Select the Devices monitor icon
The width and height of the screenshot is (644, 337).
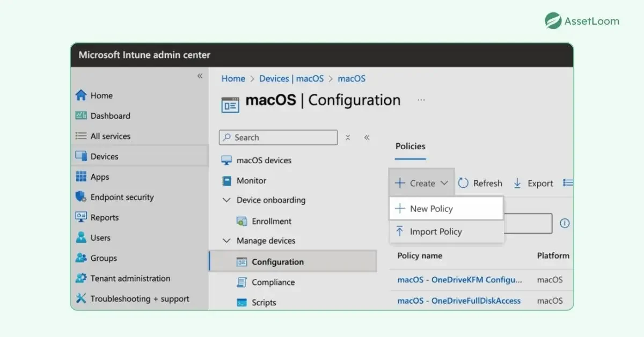click(x=81, y=156)
